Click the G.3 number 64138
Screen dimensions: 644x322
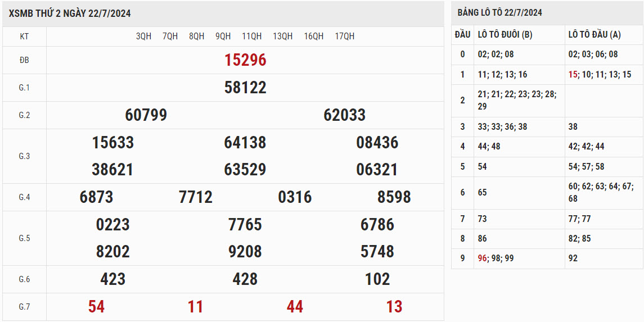pyautogui.click(x=245, y=143)
